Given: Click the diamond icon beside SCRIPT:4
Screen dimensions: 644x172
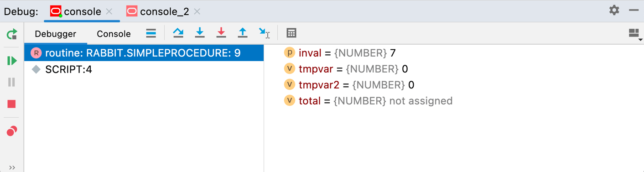Looking at the screenshot, I should (36, 69).
